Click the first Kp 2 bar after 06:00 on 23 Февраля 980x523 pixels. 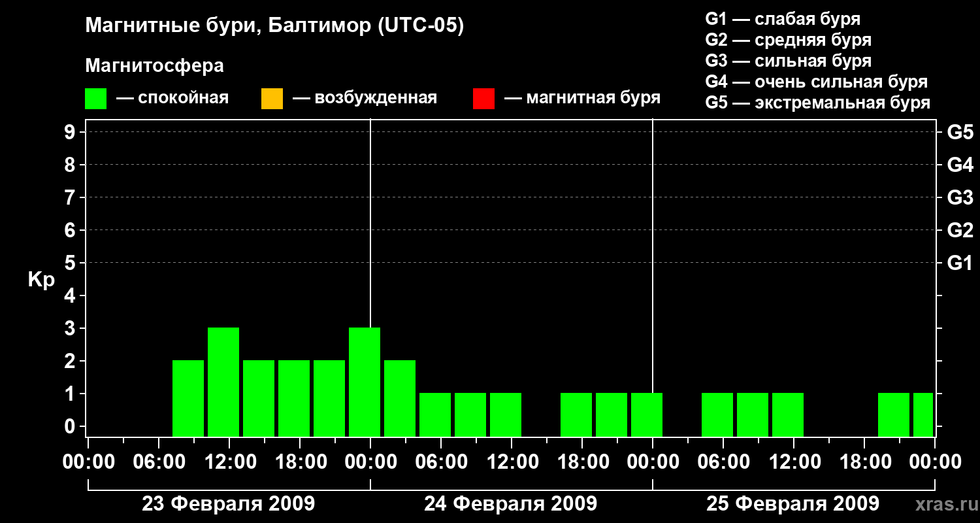tap(188, 398)
